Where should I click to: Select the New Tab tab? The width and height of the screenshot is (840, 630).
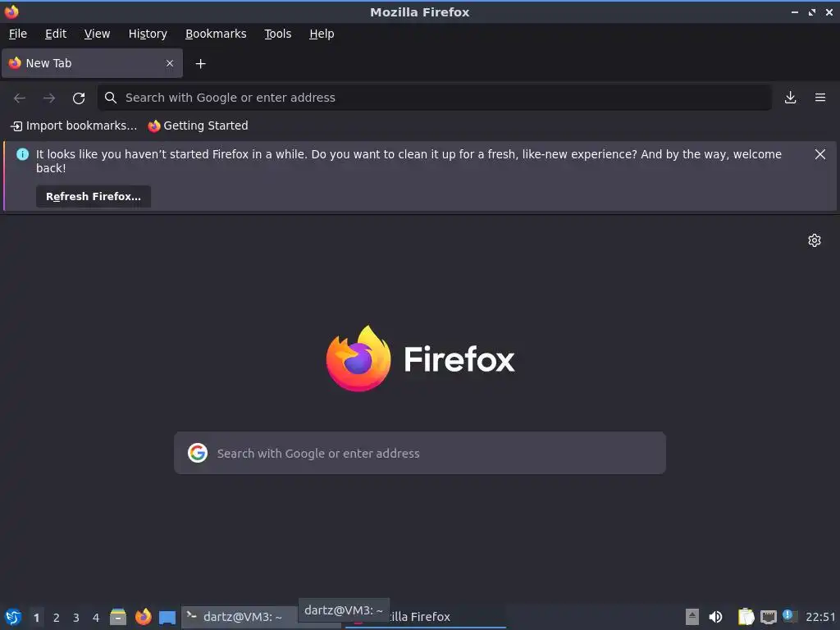[x=92, y=63]
